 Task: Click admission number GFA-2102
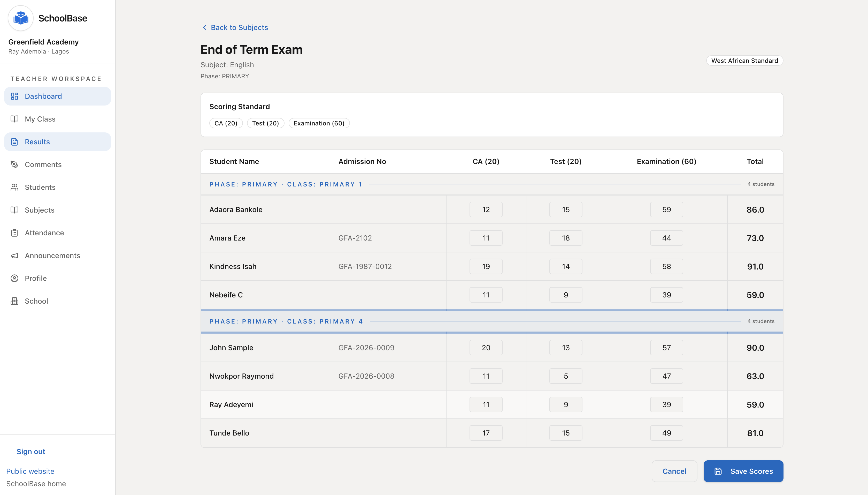coord(355,238)
